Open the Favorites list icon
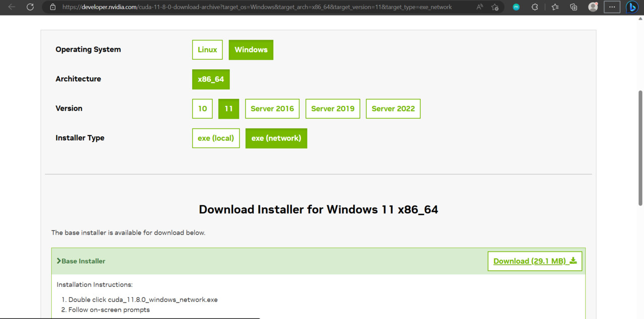This screenshot has height=319, width=644. pos(555,7)
